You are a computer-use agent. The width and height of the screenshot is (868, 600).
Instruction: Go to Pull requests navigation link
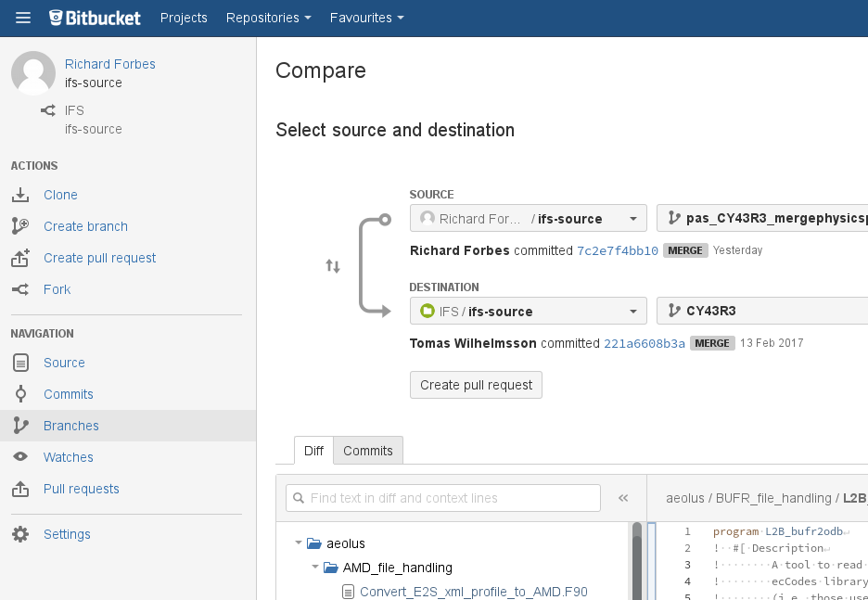click(x=82, y=489)
